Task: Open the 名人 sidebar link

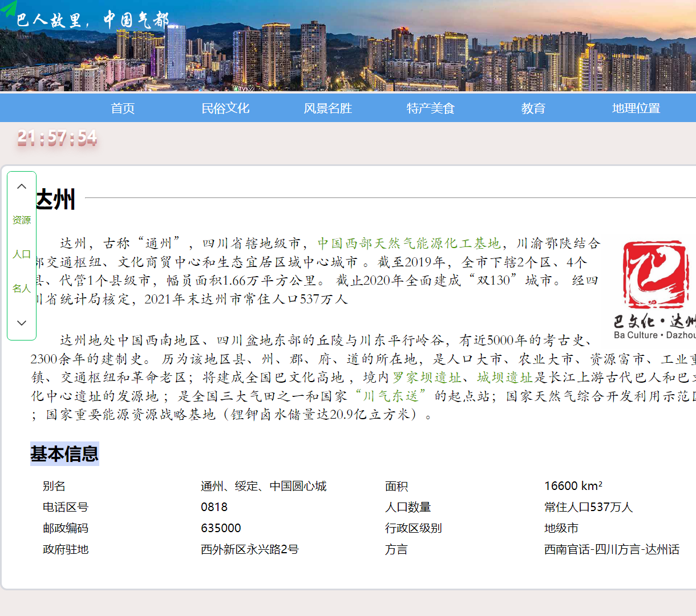Action: (x=22, y=289)
